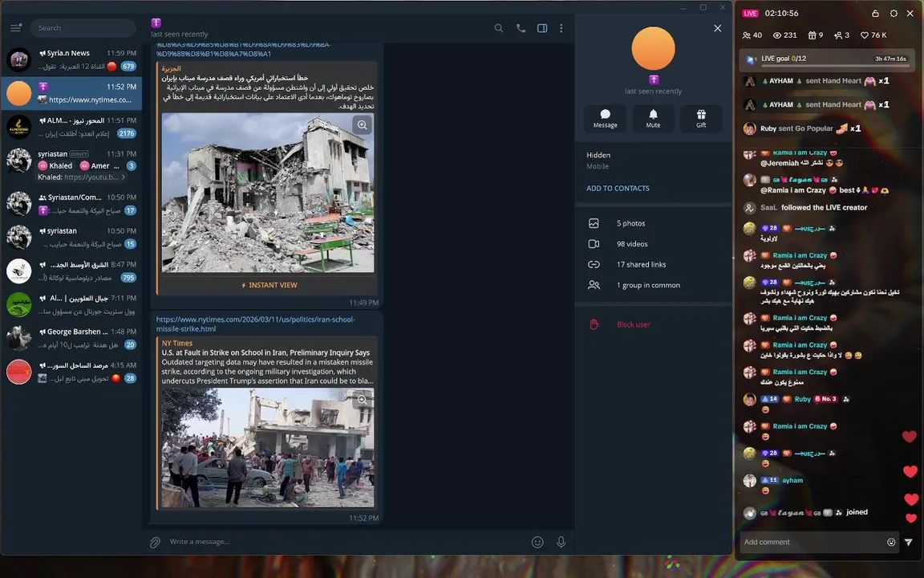The height and width of the screenshot is (578, 924).
Task: Select the Amer topic chip
Action: 95,165
